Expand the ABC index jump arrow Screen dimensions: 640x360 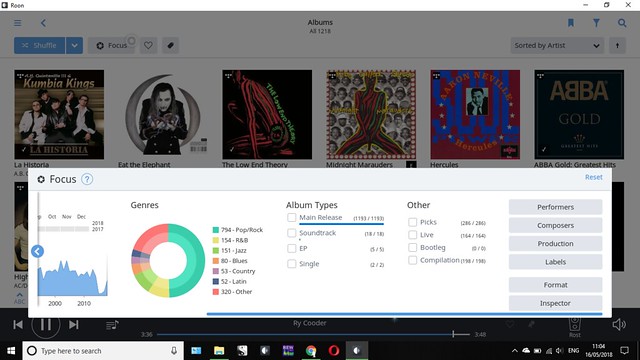pyautogui.click(x=19, y=295)
